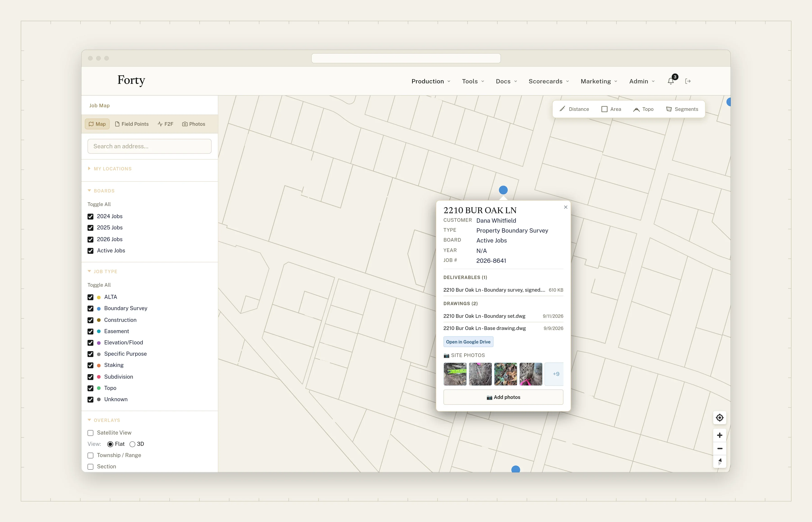Zoom out with the minus icon

coord(719,449)
